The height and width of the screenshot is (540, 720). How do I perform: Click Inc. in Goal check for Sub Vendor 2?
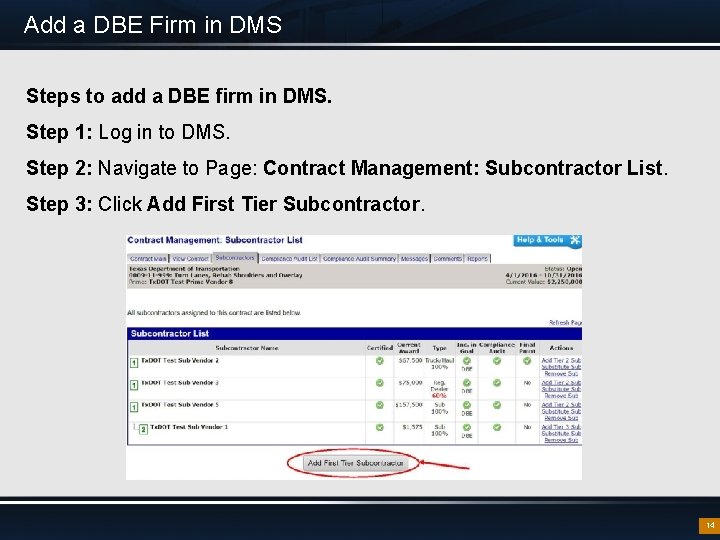467,361
